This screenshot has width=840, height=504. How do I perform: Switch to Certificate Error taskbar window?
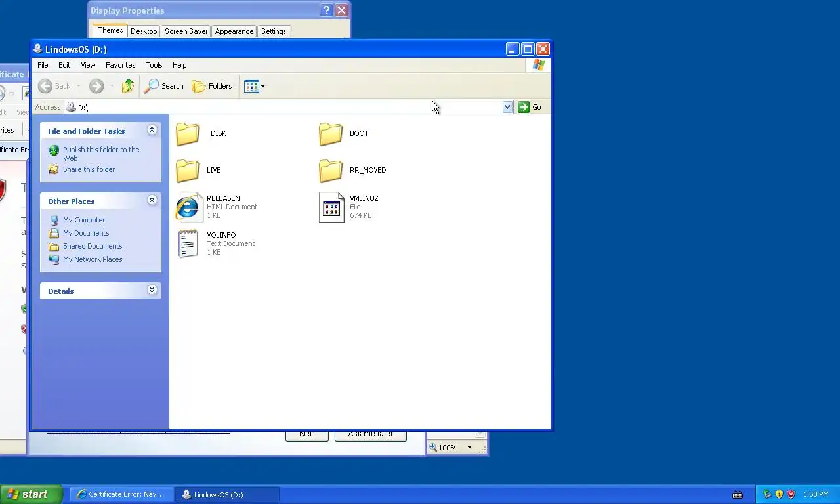coord(122,494)
